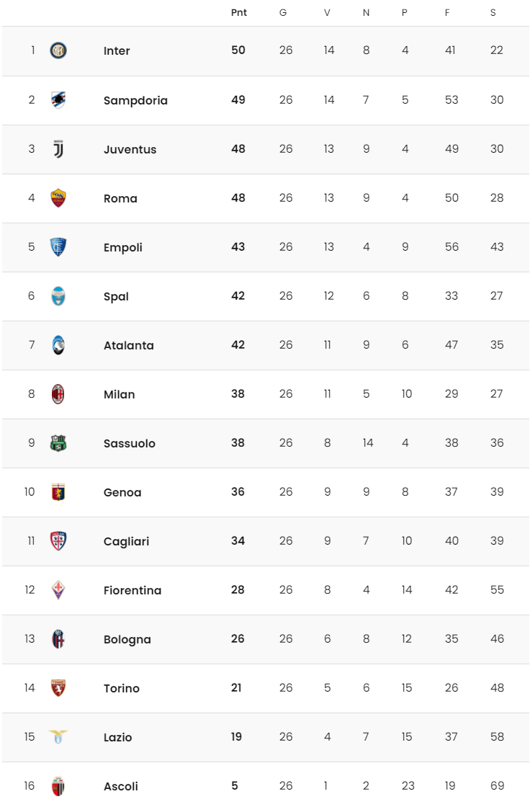The height and width of the screenshot is (812, 530).
Task: Click the Ascoli club crest icon
Action: pyautogui.click(x=58, y=786)
